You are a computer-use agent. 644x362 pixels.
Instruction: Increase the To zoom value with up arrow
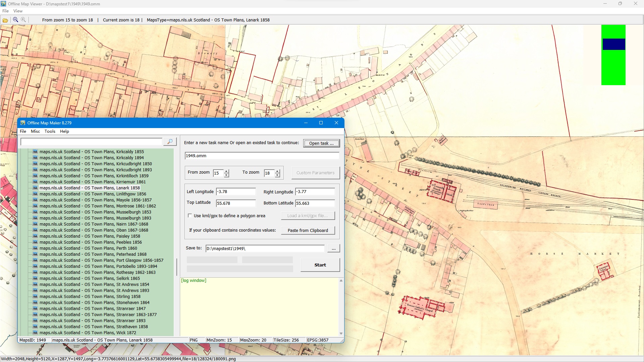pos(277,171)
